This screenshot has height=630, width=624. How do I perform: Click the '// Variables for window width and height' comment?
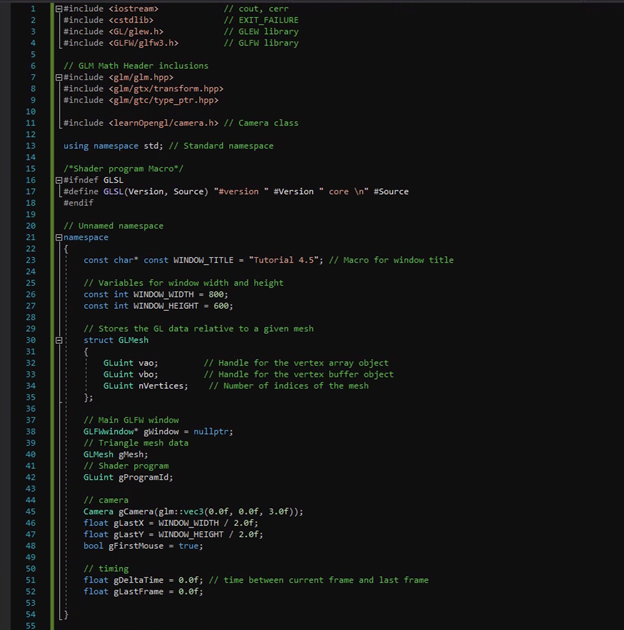[184, 283]
